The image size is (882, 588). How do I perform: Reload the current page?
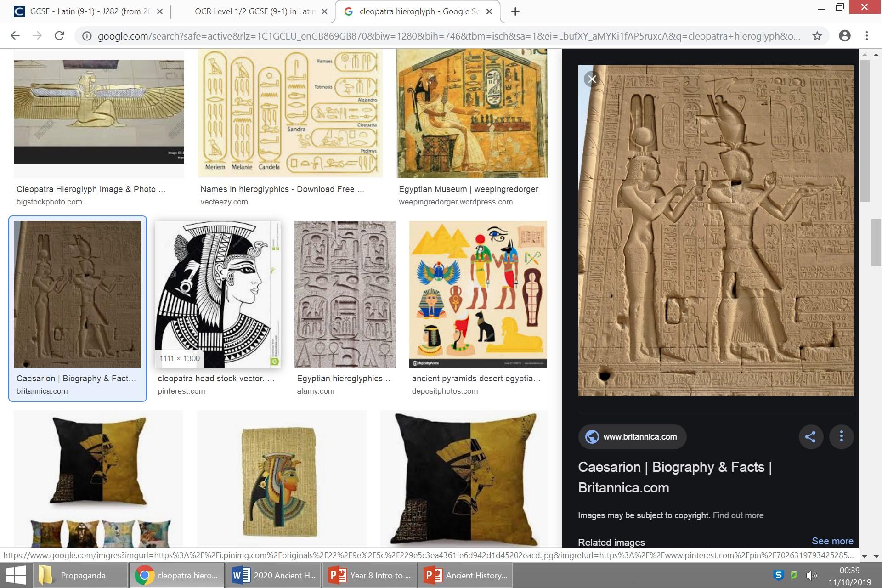pyautogui.click(x=59, y=36)
